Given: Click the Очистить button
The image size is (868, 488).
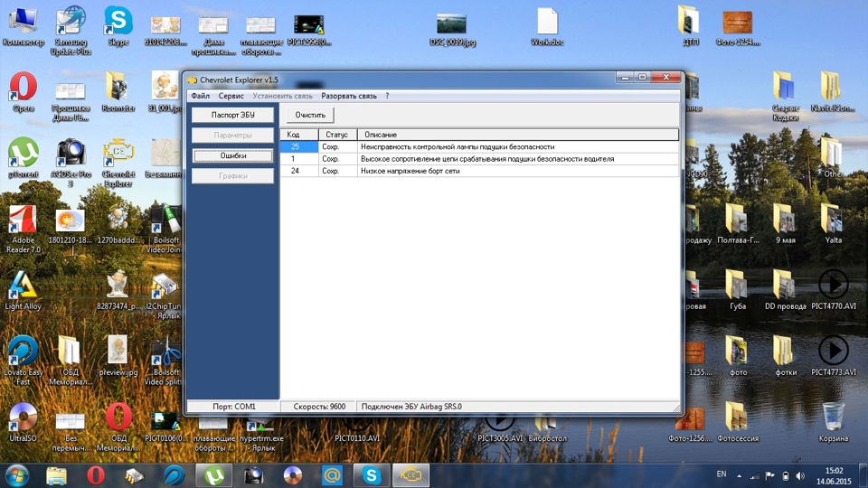Looking at the screenshot, I should [x=310, y=115].
